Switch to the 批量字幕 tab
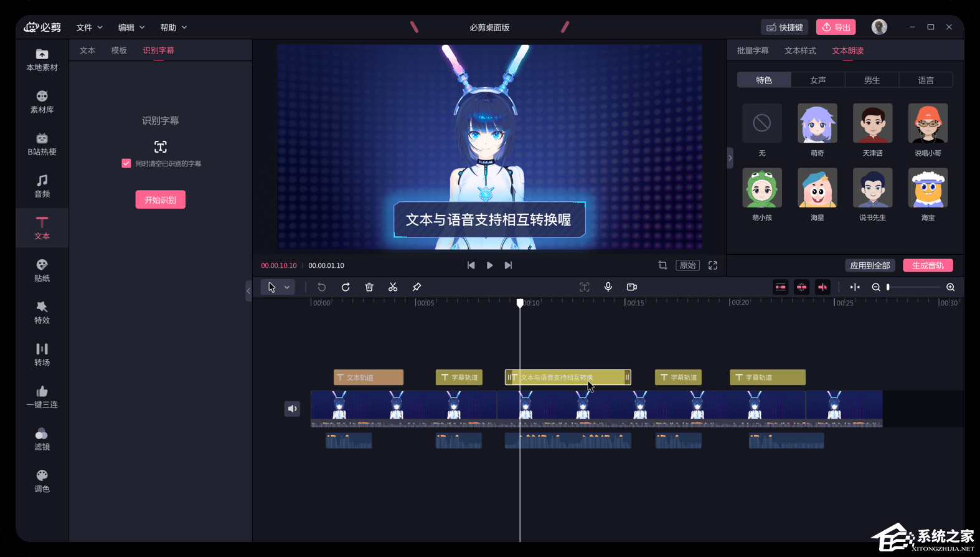Image resolution: width=980 pixels, height=557 pixels. click(x=753, y=50)
